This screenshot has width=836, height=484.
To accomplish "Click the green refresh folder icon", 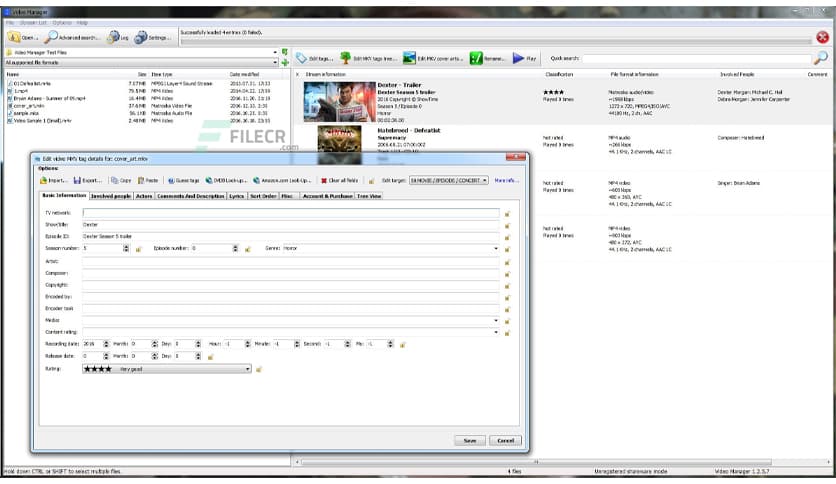I will [x=285, y=52].
